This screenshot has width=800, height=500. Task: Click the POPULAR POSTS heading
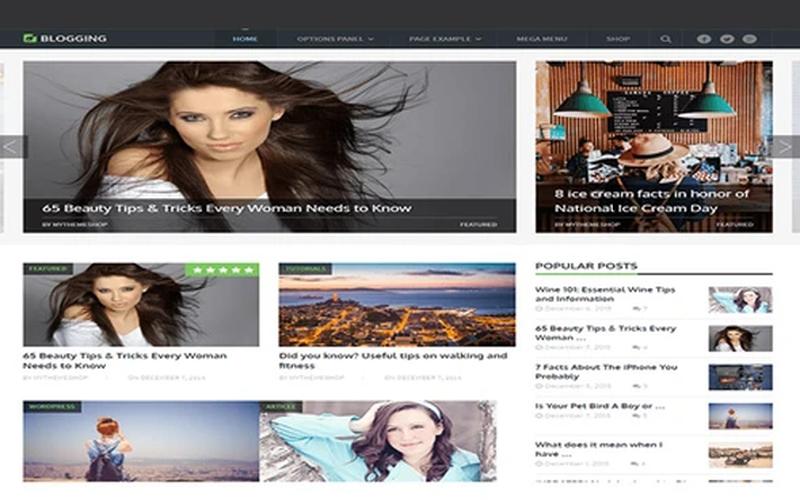[586, 266]
